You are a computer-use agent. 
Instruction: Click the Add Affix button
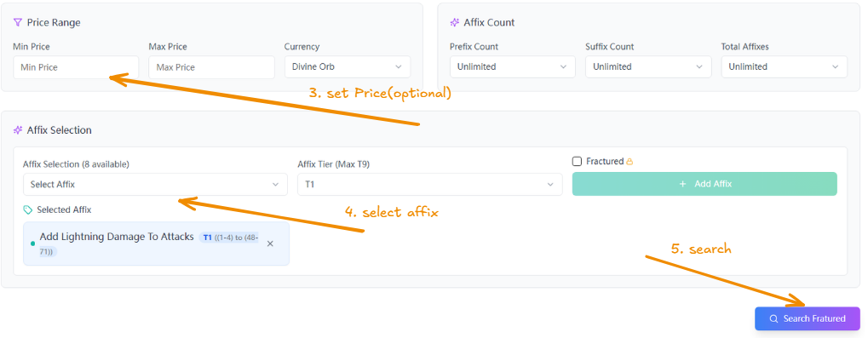[704, 184]
